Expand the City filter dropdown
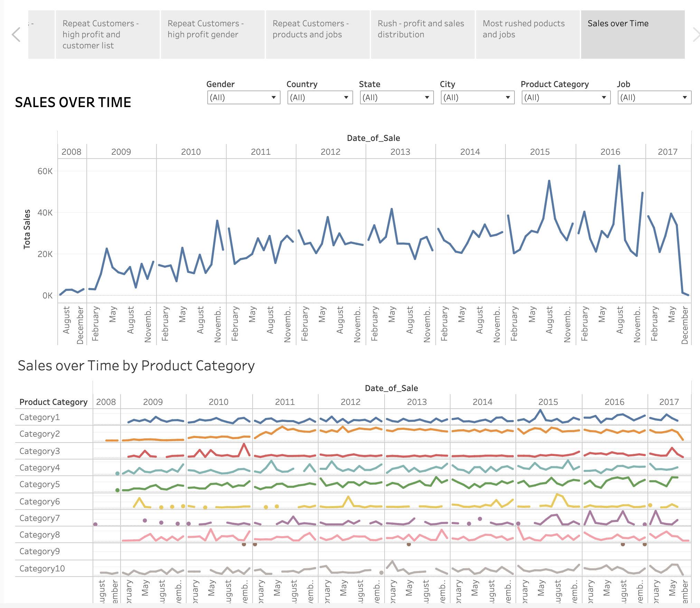 [x=477, y=97]
